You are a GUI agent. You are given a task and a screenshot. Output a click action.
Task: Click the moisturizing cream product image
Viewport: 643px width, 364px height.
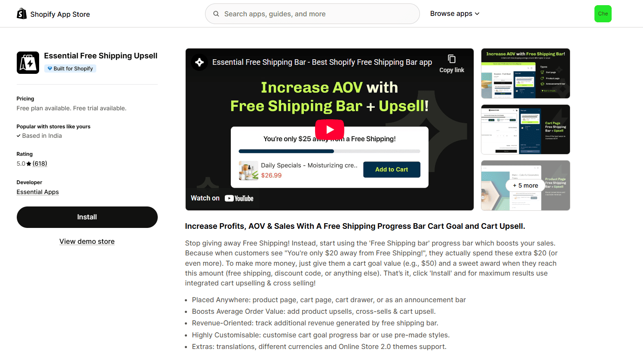(x=248, y=170)
